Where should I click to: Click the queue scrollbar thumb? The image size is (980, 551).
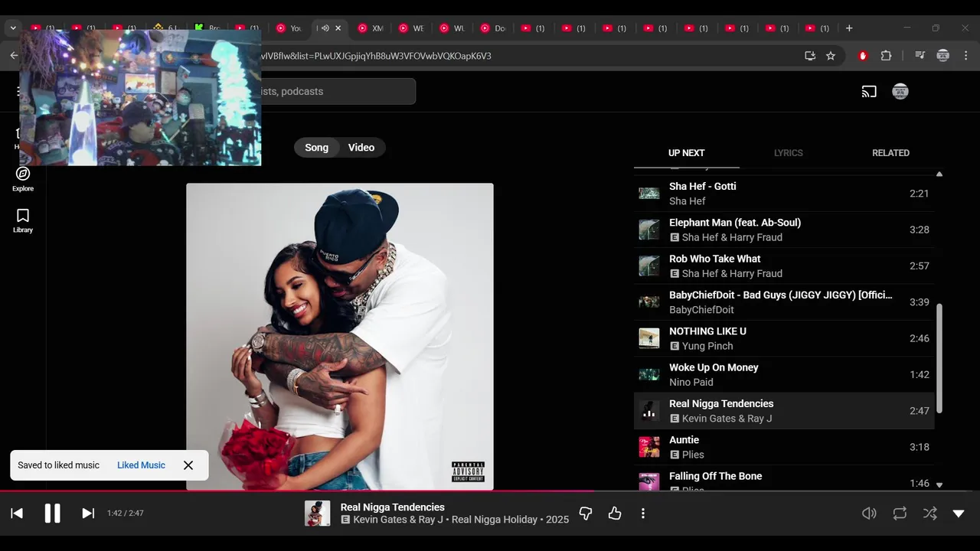pos(939,358)
